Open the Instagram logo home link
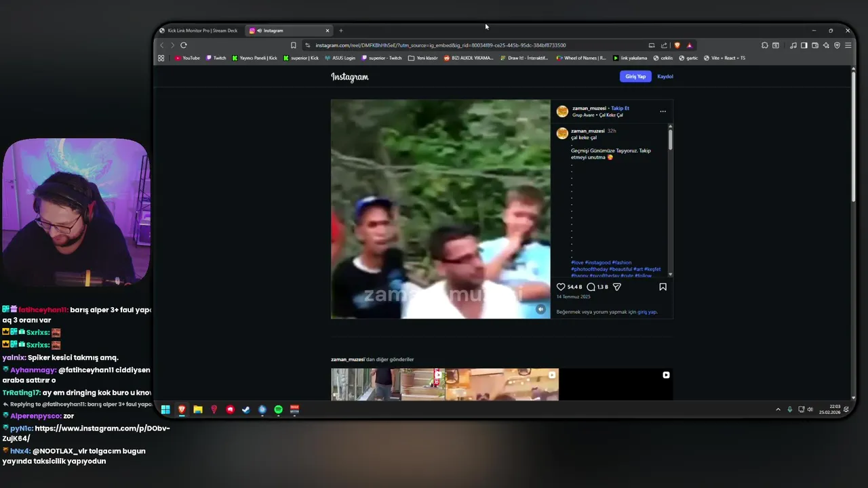Image resolution: width=868 pixels, height=488 pixels. (x=350, y=77)
